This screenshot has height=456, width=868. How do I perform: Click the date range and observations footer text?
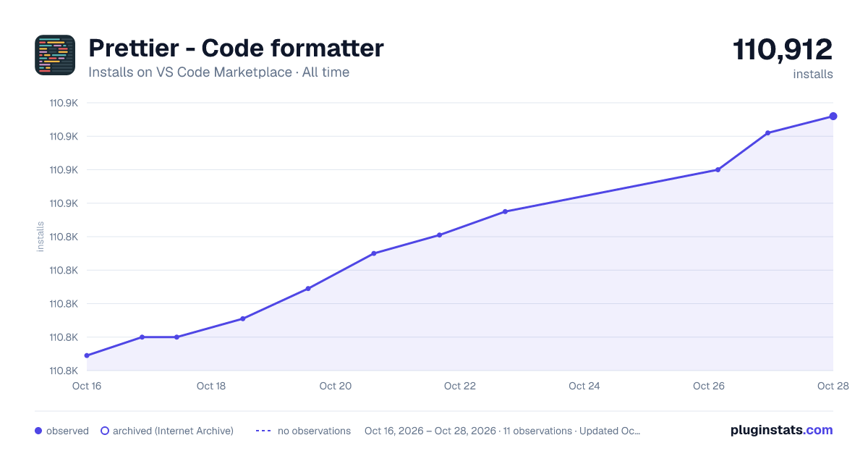pos(503,431)
